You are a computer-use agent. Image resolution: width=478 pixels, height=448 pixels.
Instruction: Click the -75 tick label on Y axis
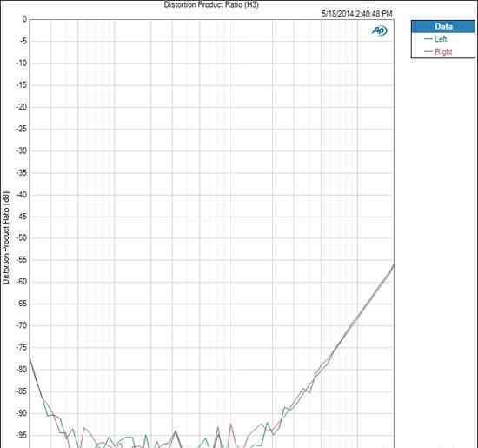(x=21, y=347)
